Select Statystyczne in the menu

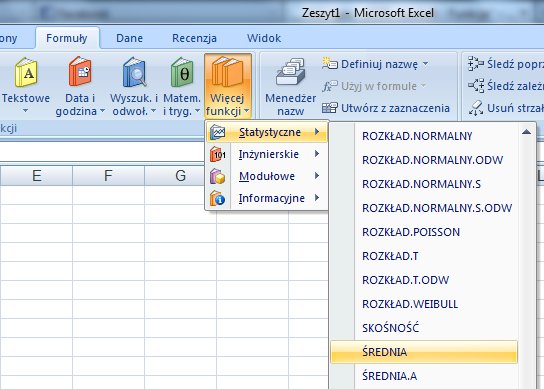point(266,132)
